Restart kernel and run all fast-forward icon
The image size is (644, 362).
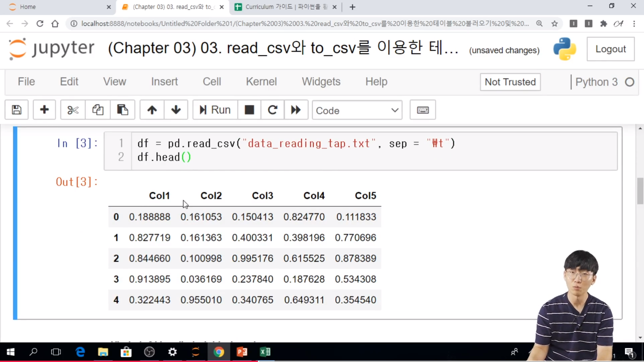[296, 110]
